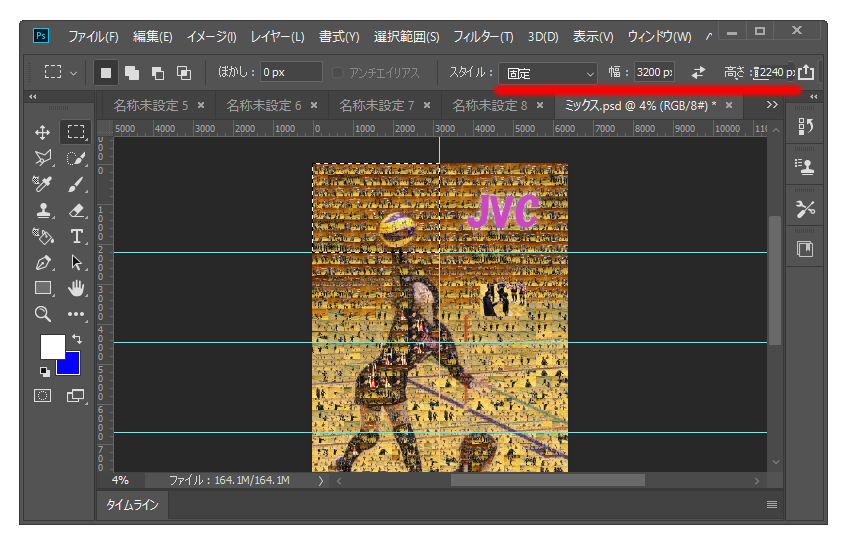The height and width of the screenshot is (550, 850).
Task: Open the Properties panel icon
Action: (805, 167)
